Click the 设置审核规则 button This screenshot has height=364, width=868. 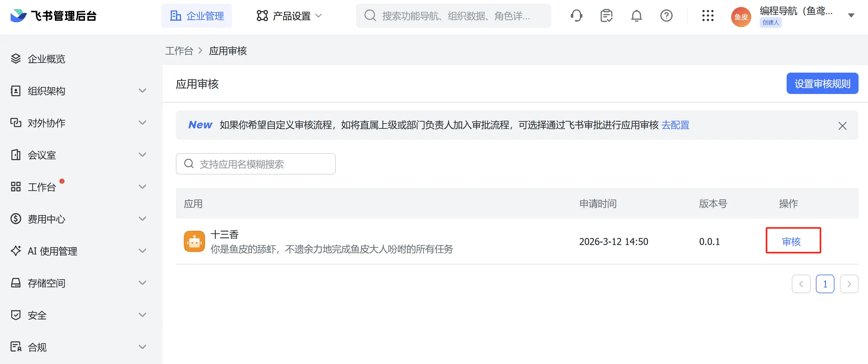[822, 83]
